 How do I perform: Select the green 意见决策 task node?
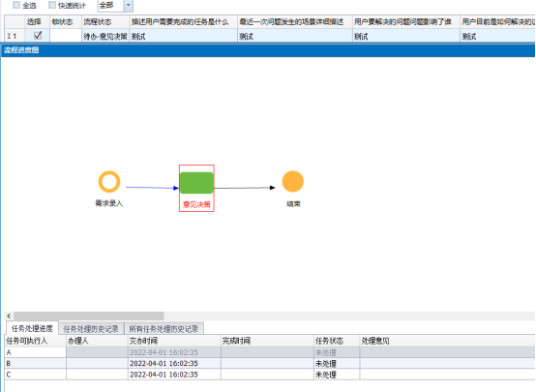(x=196, y=183)
